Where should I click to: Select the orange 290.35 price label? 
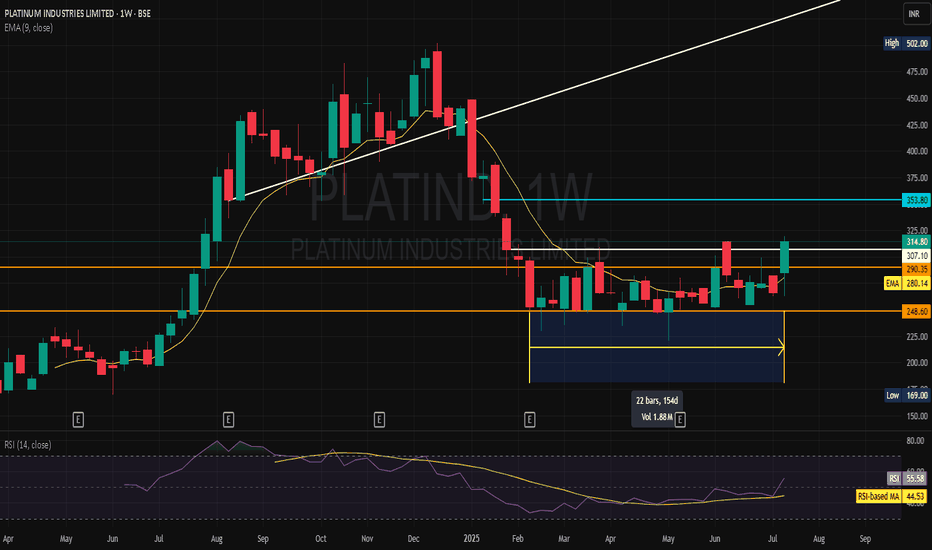coord(916,269)
